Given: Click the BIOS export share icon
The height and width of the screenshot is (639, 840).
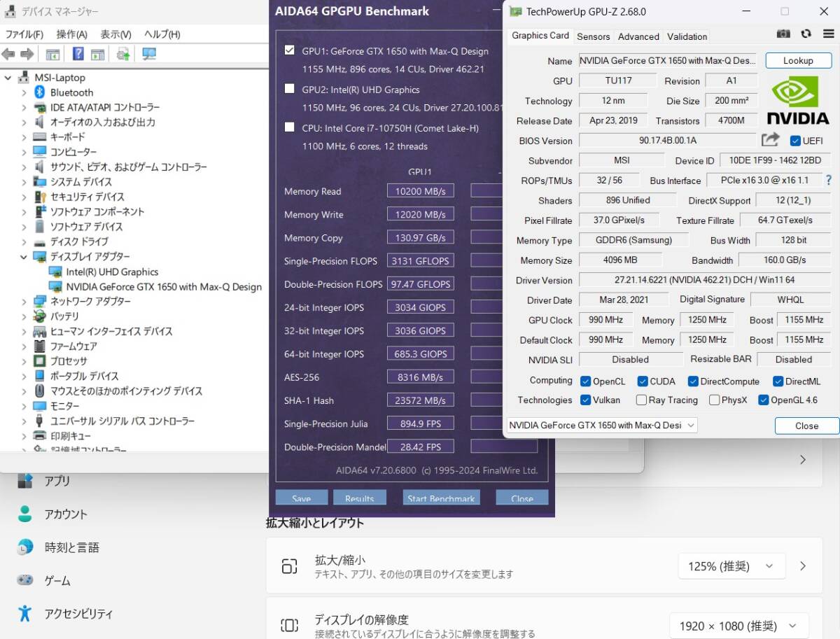Looking at the screenshot, I should click(x=770, y=140).
